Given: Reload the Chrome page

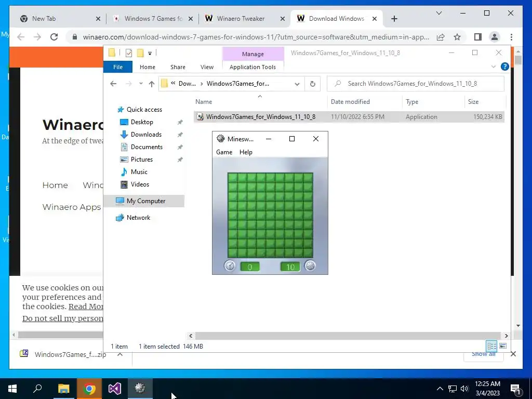Looking at the screenshot, I should (54, 37).
